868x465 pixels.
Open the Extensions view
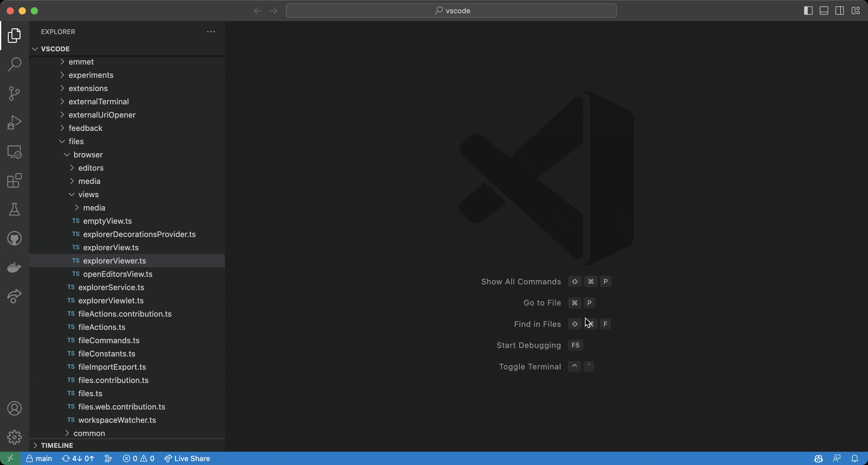click(14, 181)
